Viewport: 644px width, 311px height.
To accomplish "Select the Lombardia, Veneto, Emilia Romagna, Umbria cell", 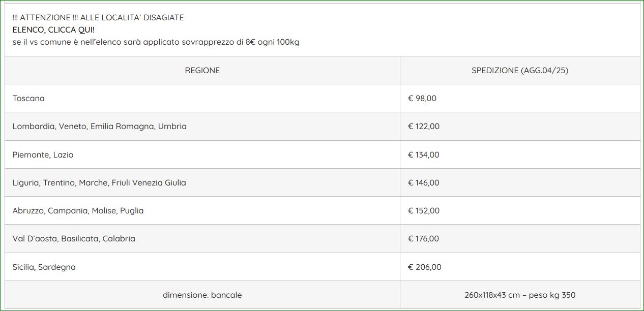I will (x=202, y=126).
